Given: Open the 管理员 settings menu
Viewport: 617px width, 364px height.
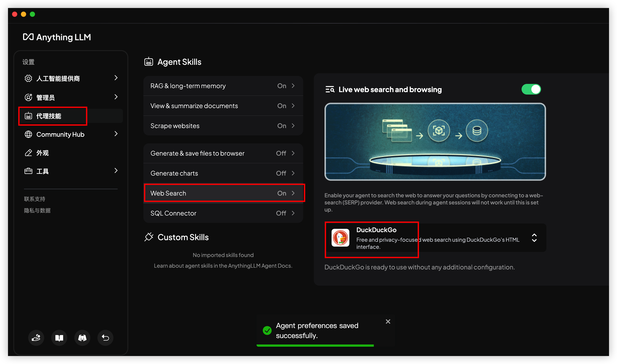Looking at the screenshot, I should click(x=46, y=97).
